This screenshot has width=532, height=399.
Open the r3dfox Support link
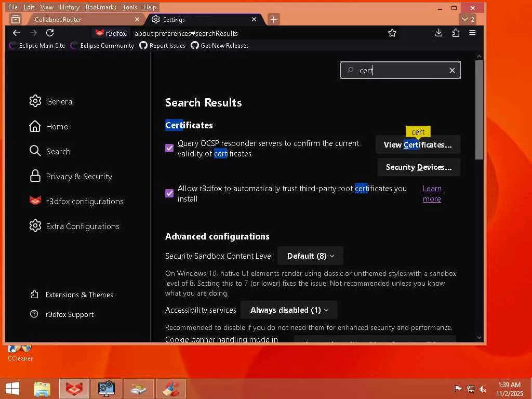click(62, 314)
